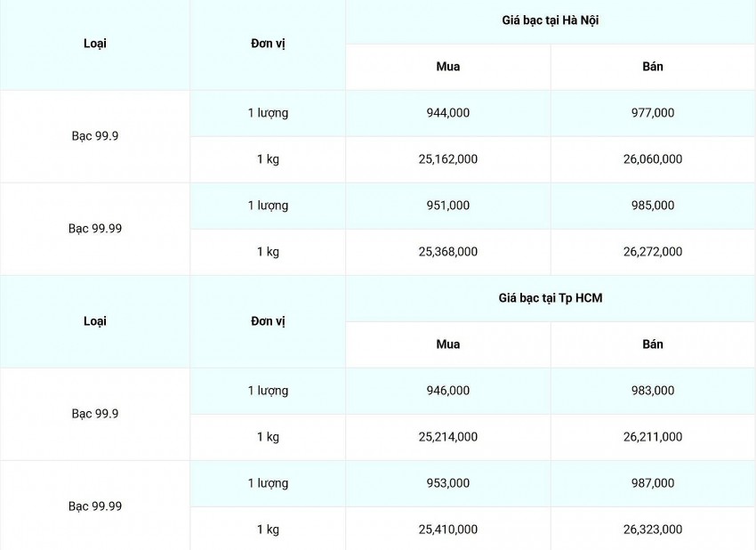Click "Bạc 99.99" in the Hà Nội table
The width and height of the screenshot is (756, 550).
click(95, 229)
